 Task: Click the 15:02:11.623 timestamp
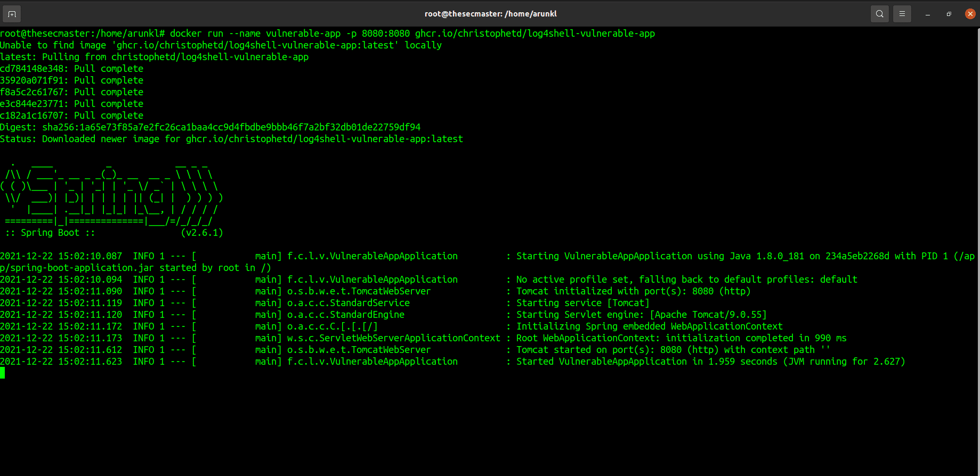tap(90, 362)
